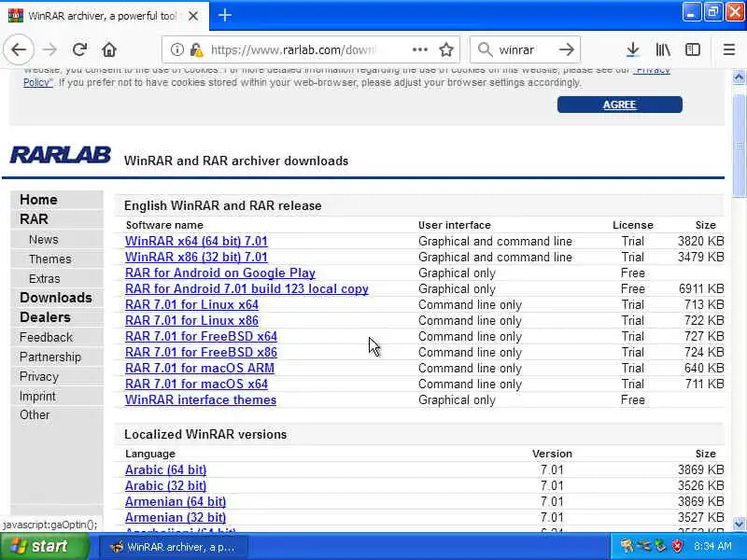The height and width of the screenshot is (560, 747).
Task: Download Armenian (32 bit) version
Action: tap(176, 517)
